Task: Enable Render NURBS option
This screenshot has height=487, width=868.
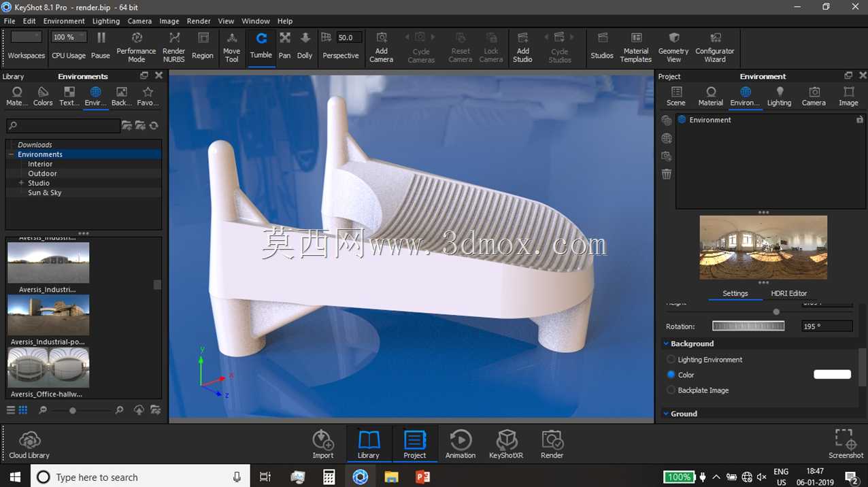Action: (173, 46)
